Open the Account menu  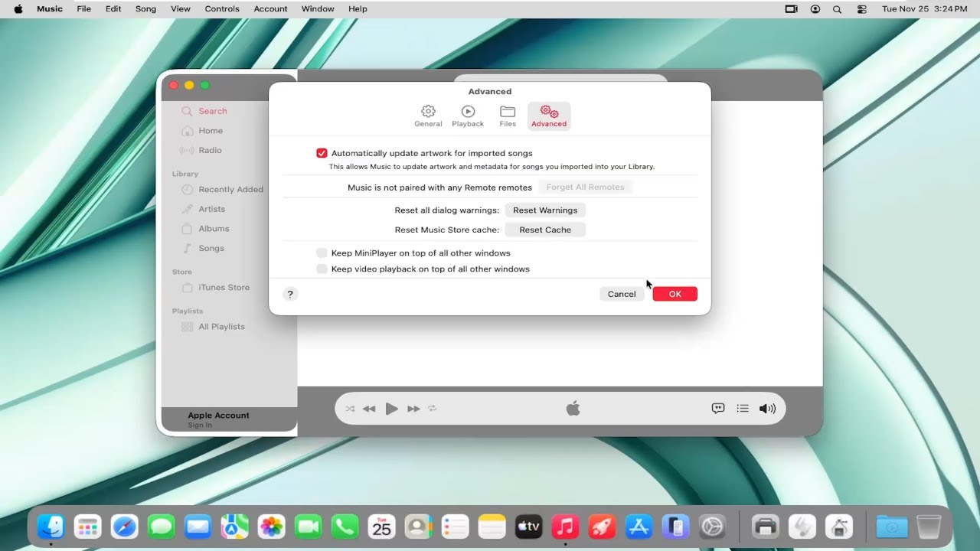271,9
